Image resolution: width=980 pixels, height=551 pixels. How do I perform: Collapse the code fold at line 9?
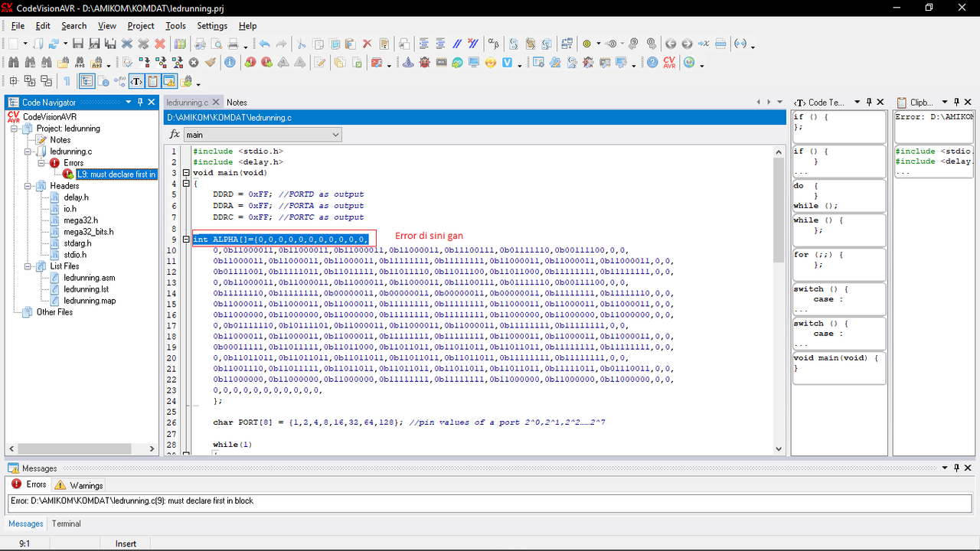(x=186, y=240)
